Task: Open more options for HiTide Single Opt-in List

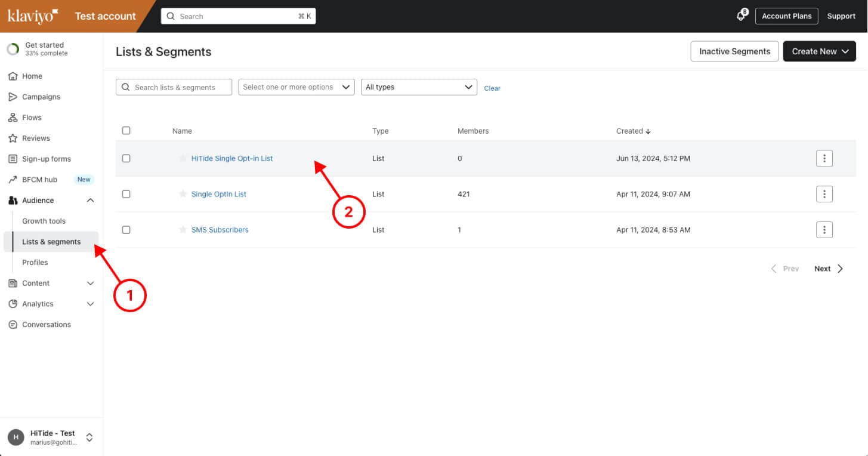Action: [824, 158]
